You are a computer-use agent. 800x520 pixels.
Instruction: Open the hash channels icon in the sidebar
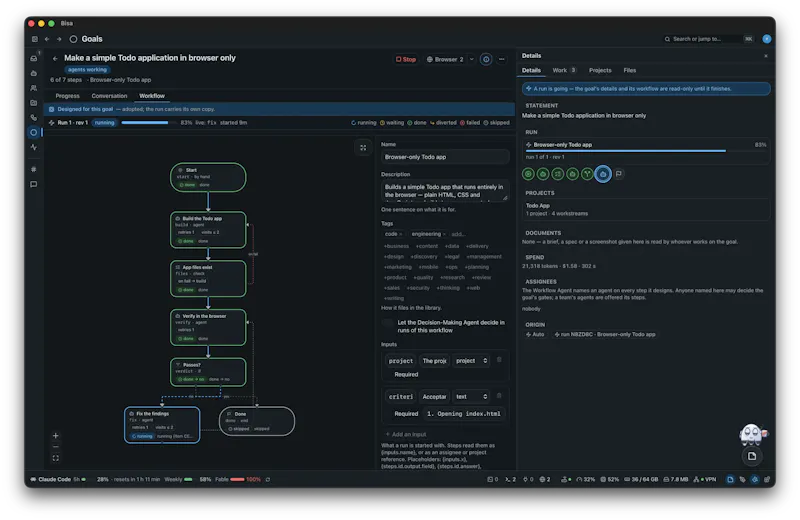coord(34,169)
